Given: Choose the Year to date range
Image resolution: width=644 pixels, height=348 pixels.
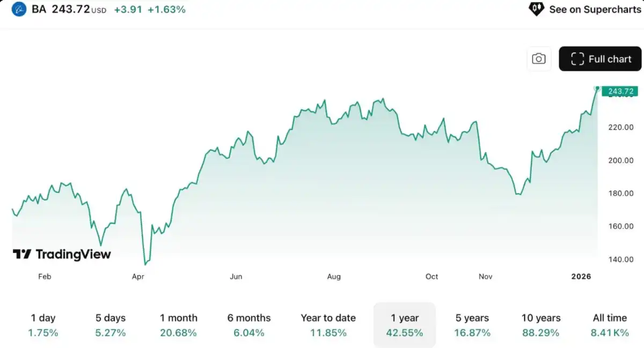Looking at the screenshot, I should [x=328, y=325].
